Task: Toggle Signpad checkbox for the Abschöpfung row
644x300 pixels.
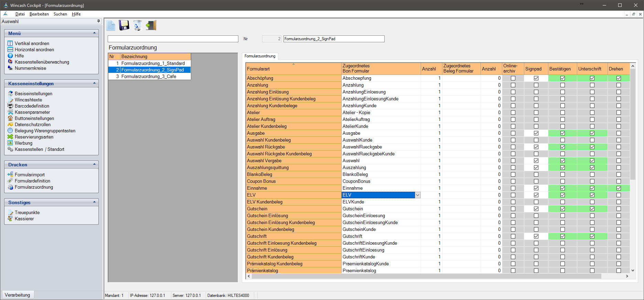Action: pyautogui.click(x=536, y=78)
